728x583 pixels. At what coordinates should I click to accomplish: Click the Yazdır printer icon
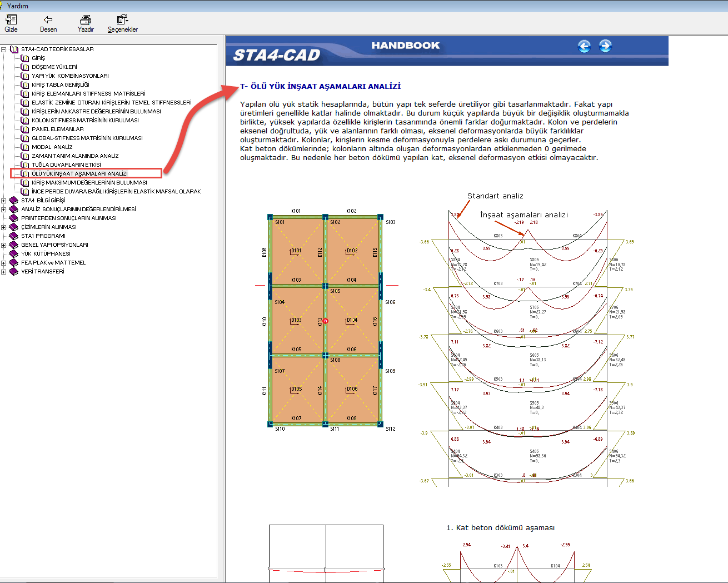(86, 19)
